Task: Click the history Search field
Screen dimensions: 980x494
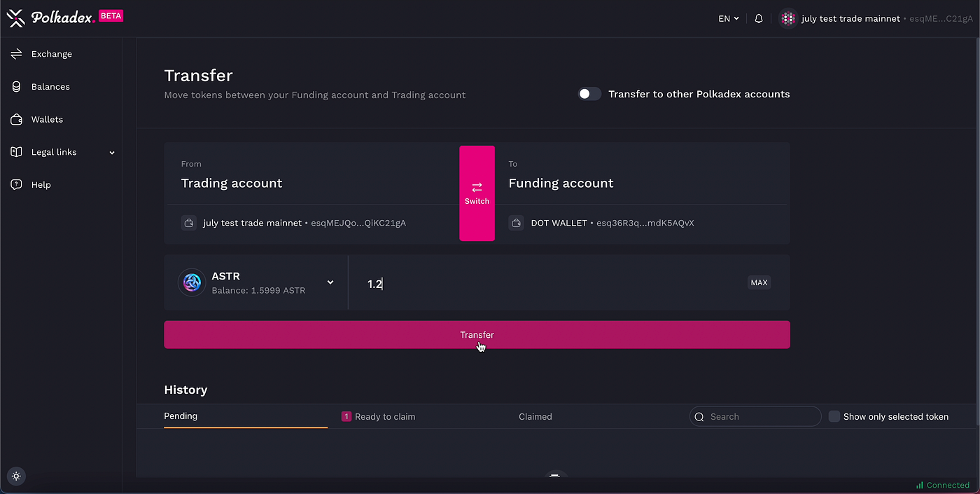Action: [x=755, y=417]
